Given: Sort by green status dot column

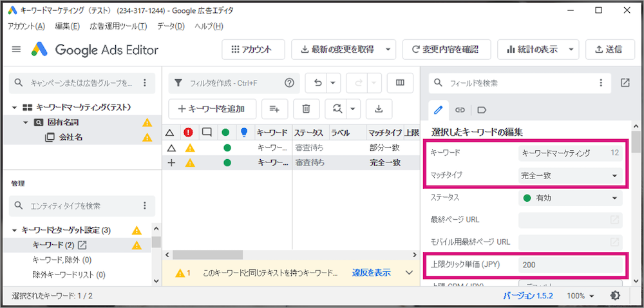Looking at the screenshot, I should [x=225, y=133].
